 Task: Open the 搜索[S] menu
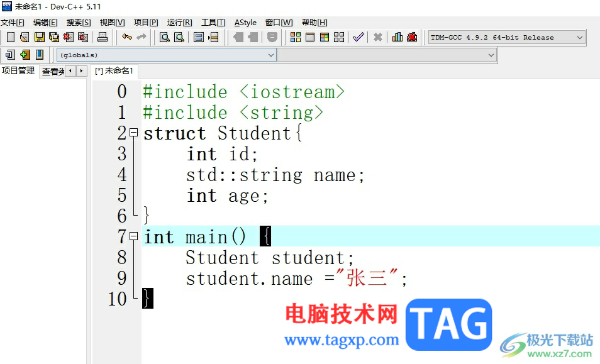point(79,23)
